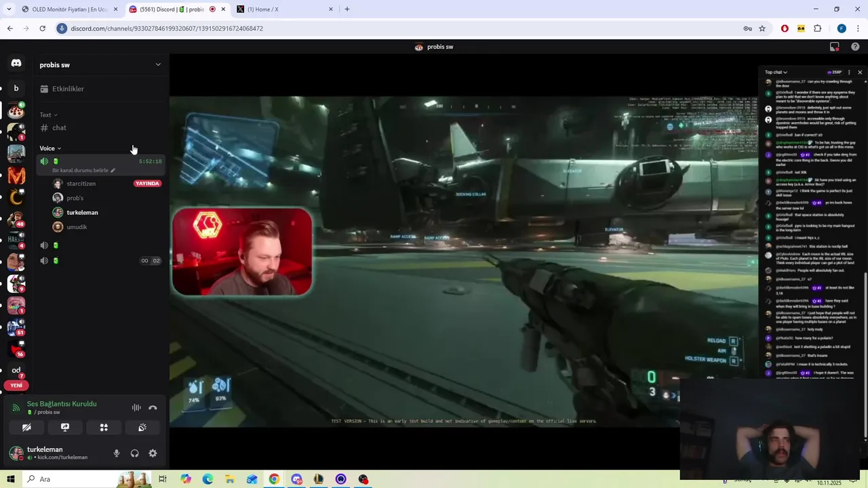This screenshot has width=868, height=488.
Task: Open the server with letter 'b' icon
Action: [x=16, y=88]
